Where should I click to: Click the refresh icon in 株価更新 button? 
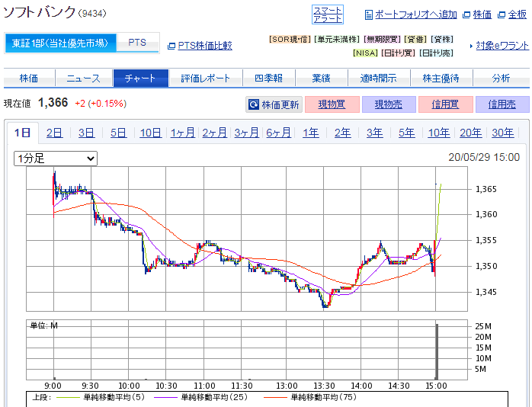coord(254,104)
